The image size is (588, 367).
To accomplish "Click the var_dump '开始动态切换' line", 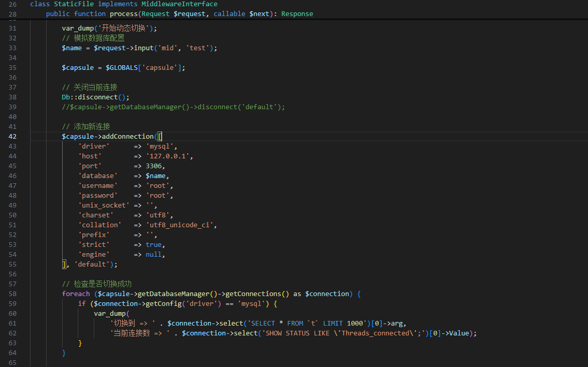I will tap(109, 28).
